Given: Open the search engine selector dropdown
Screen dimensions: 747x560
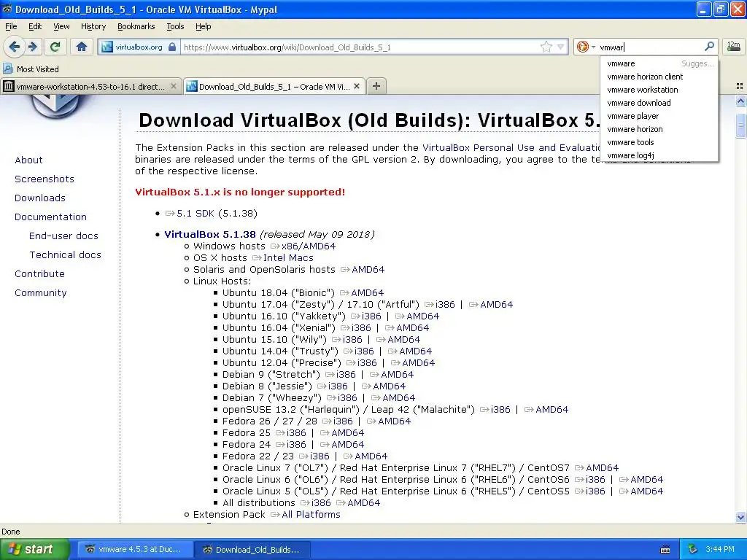Looking at the screenshot, I should (x=586, y=47).
